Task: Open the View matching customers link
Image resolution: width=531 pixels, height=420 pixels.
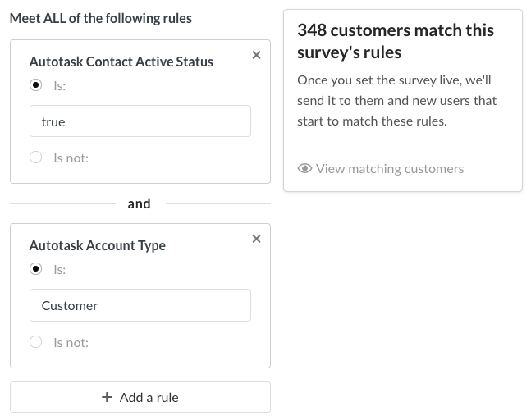Action: point(389,169)
